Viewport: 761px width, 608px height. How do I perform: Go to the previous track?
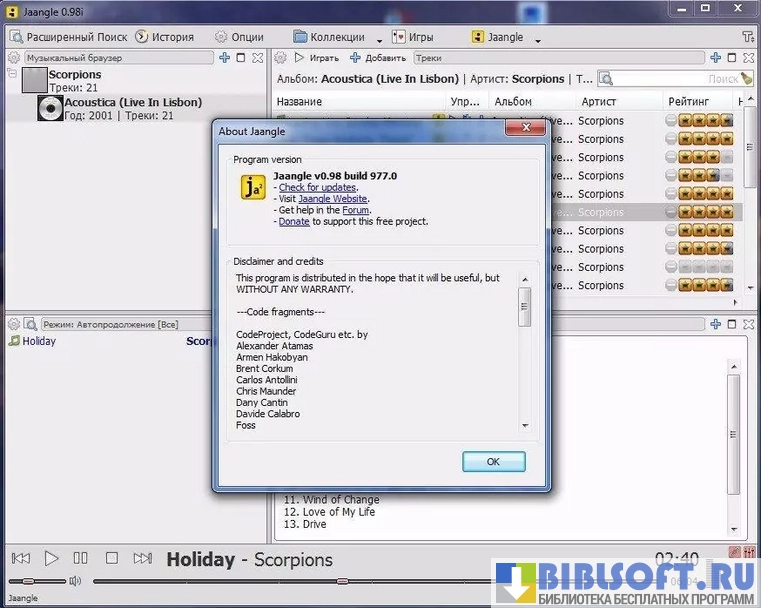[20, 558]
